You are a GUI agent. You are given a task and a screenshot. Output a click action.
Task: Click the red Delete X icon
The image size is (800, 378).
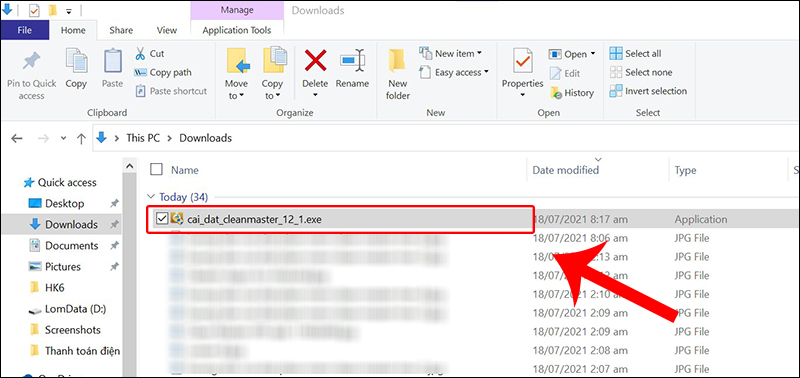tap(315, 61)
